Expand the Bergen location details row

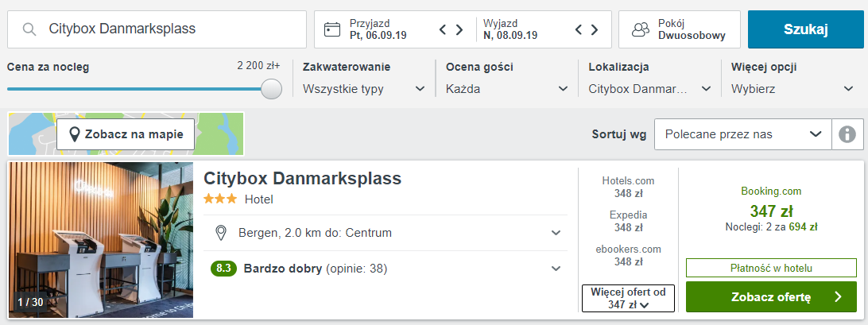[x=386, y=233]
